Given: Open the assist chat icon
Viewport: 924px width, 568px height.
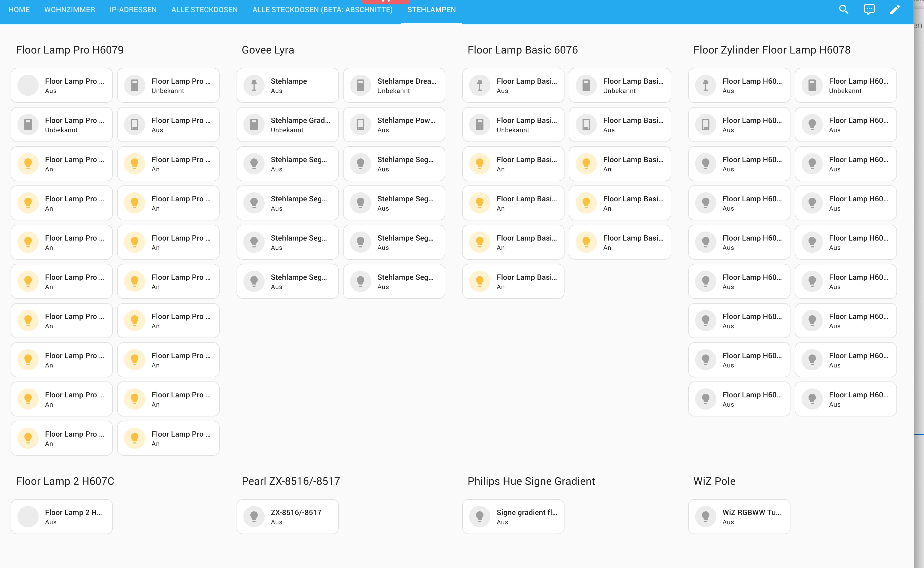Looking at the screenshot, I should coord(869,9).
